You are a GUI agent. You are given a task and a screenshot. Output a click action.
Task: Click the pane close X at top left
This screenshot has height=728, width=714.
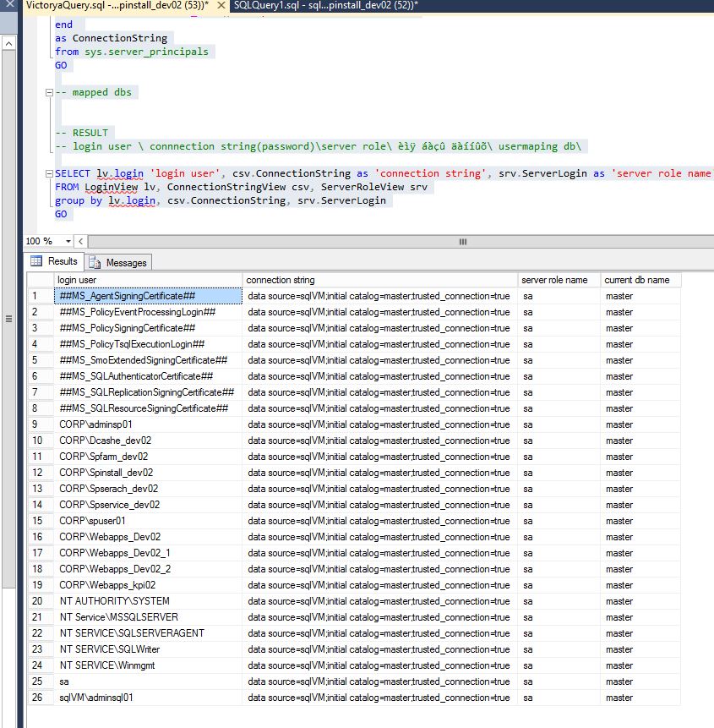9,4
